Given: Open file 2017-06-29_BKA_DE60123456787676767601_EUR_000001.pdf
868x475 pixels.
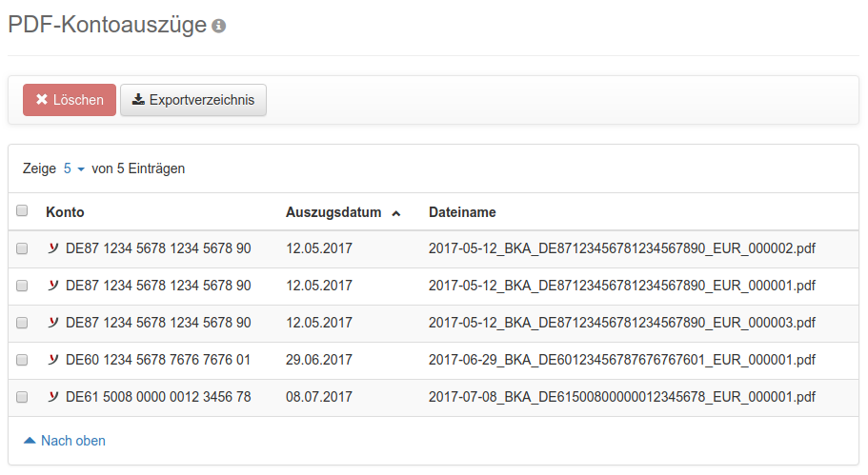Looking at the screenshot, I should 621,360.
